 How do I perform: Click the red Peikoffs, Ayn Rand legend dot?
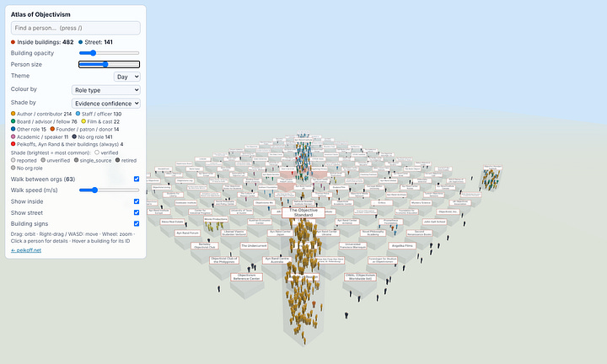coord(13,144)
